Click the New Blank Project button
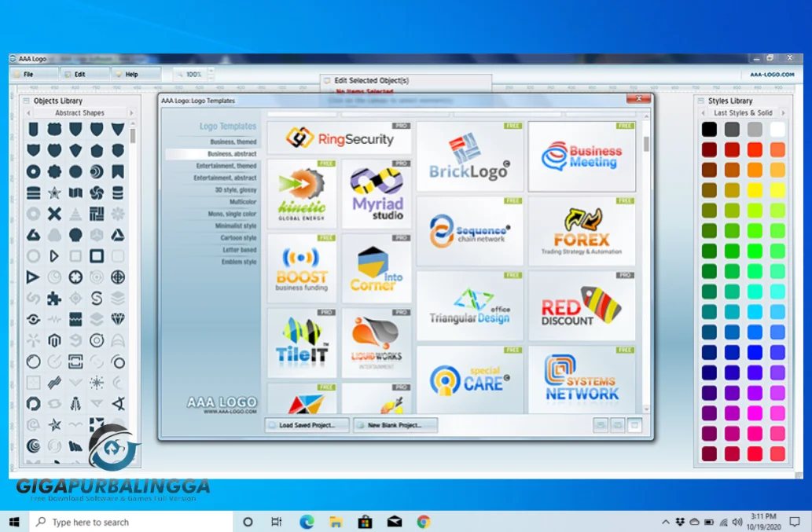This screenshot has height=532, width=812. click(x=395, y=425)
